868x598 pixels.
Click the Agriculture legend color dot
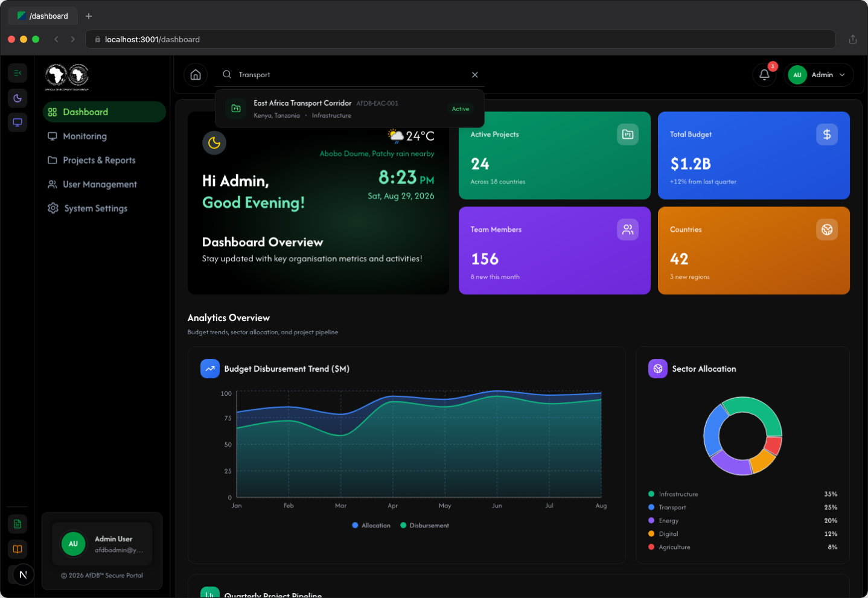(x=651, y=547)
